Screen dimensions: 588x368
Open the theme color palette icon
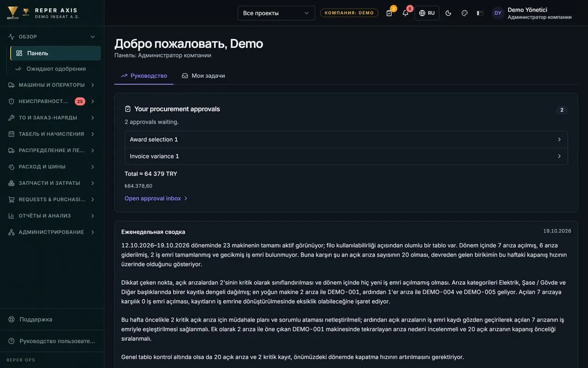[x=464, y=13]
